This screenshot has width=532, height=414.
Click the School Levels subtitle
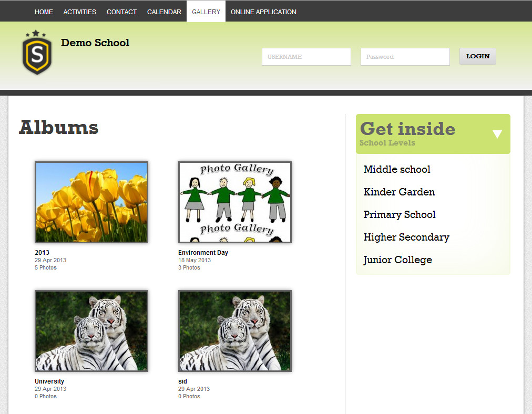pos(387,143)
